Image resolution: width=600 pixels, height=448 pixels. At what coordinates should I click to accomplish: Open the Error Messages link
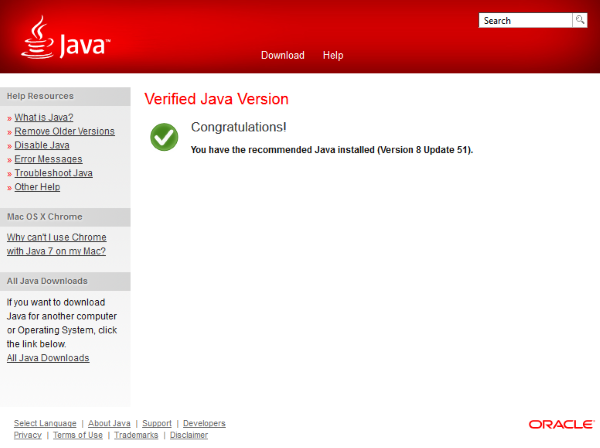[x=48, y=159]
